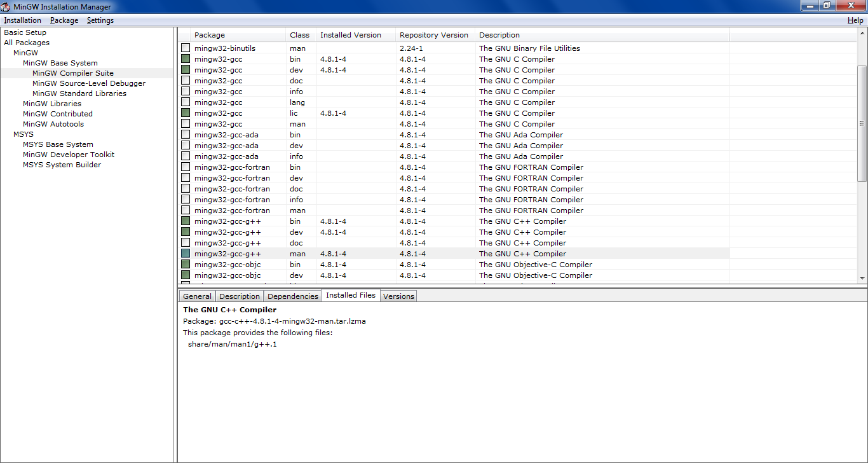The image size is (868, 463).
Task: Sort by the Package column header
Action: [x=239, y=35]
